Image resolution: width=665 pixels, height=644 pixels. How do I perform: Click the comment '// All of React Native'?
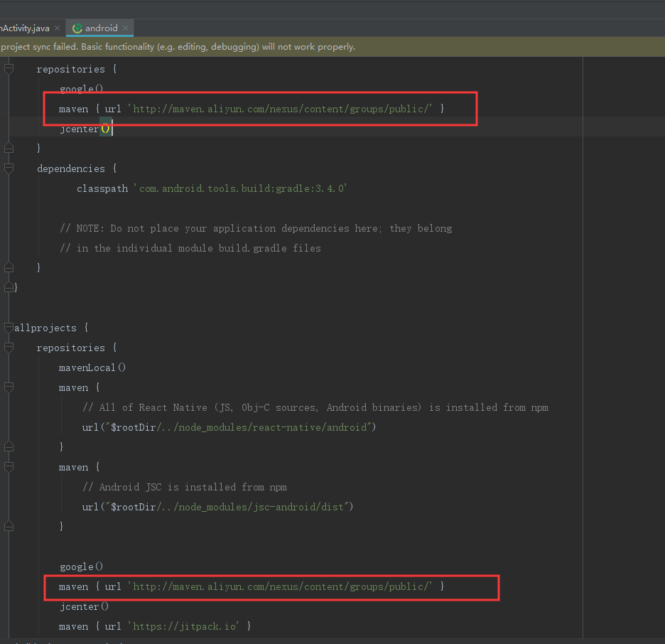(x=315, y=407)
